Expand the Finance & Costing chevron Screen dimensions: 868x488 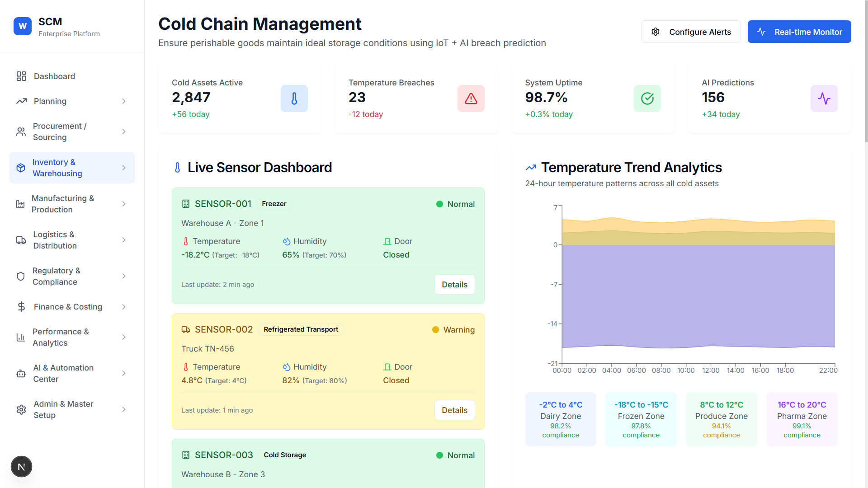[124, 307]
